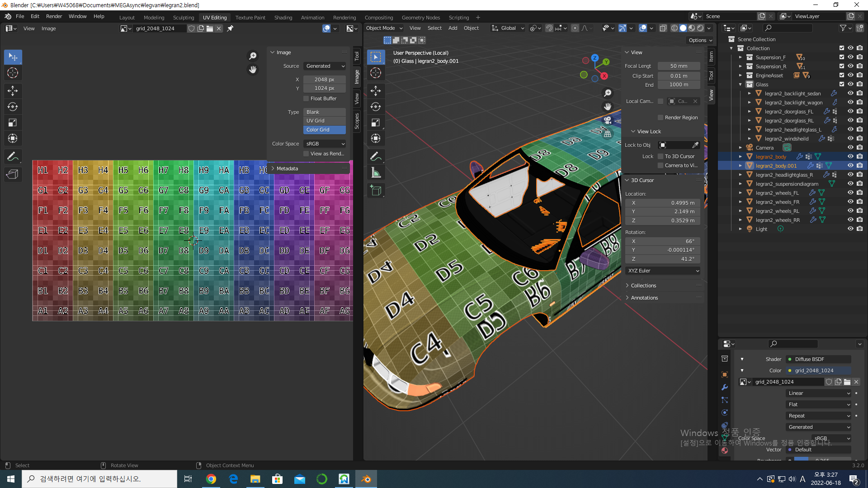This screenshot has height=488, width=868.
Task: Select the Rotate tool in 3D viewport
Action: click(376, 107)
